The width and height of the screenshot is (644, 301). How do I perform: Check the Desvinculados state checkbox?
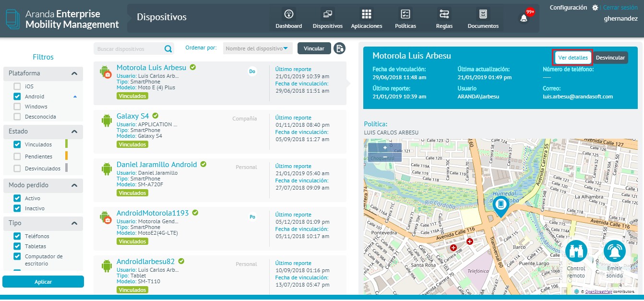17,169
